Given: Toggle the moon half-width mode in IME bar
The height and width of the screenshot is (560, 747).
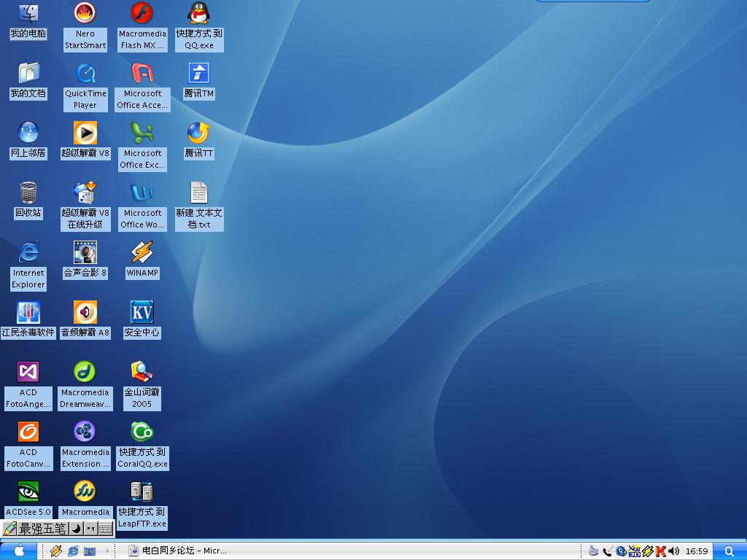Looking at the screenshot, I should [76, 529].
